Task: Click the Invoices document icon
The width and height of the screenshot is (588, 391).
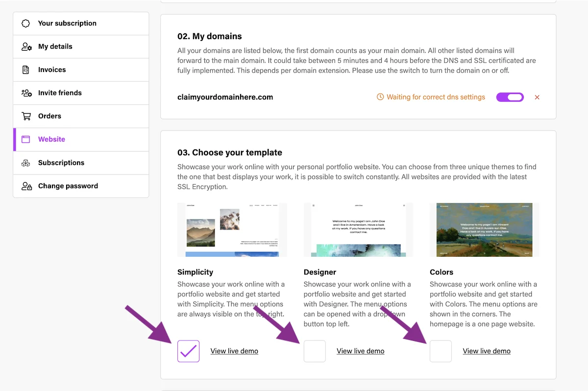Action: click(26, 70)
